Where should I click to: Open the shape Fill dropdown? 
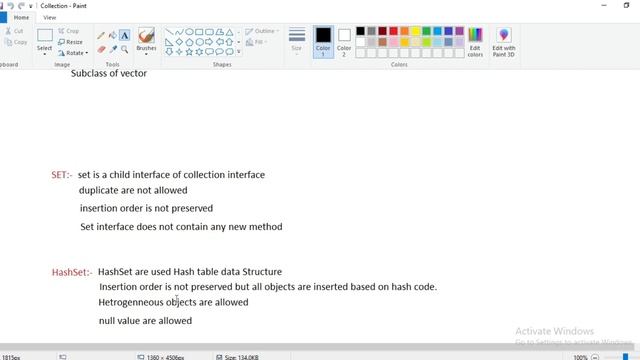[x=256, y=42]
